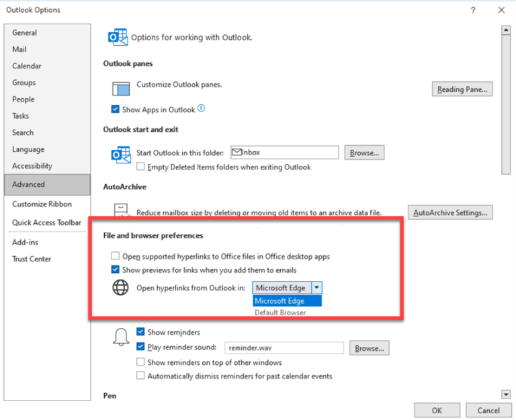This screenshot has width=516, height=420.
Task: Click the Open hyperlinks browser dropdown arrow
Action: click(316, 288)
